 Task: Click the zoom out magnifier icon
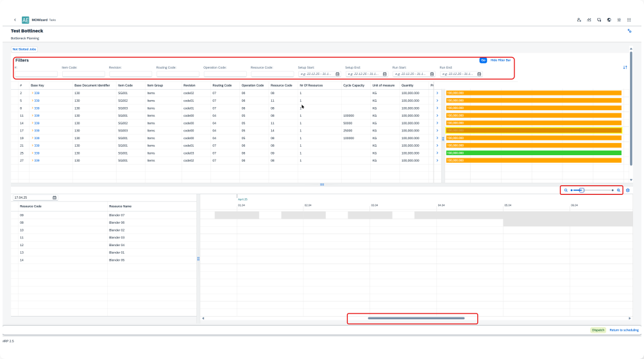[566, 190]
